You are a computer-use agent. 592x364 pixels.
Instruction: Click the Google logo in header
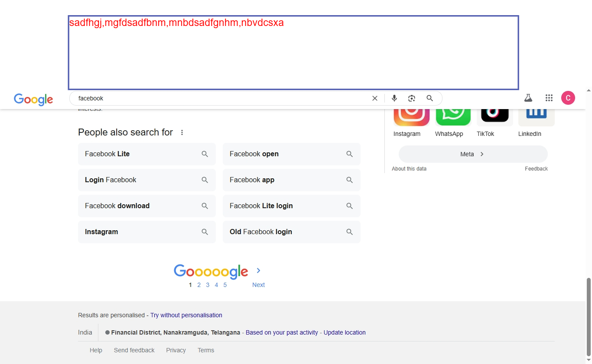point(33,99)
